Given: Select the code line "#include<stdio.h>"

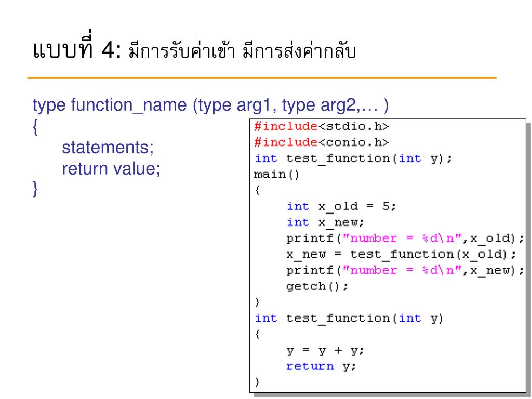Looking at the screenshot, I should tap(321, 127).
